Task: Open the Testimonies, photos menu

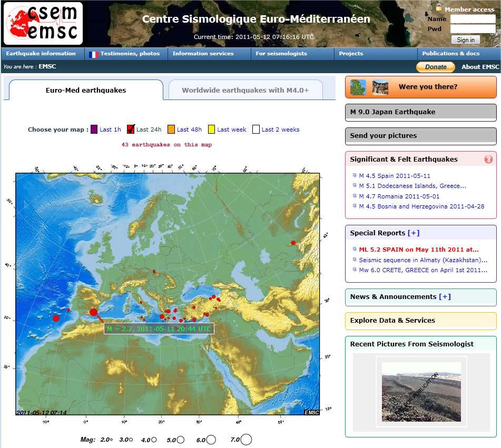Action: 126,54
